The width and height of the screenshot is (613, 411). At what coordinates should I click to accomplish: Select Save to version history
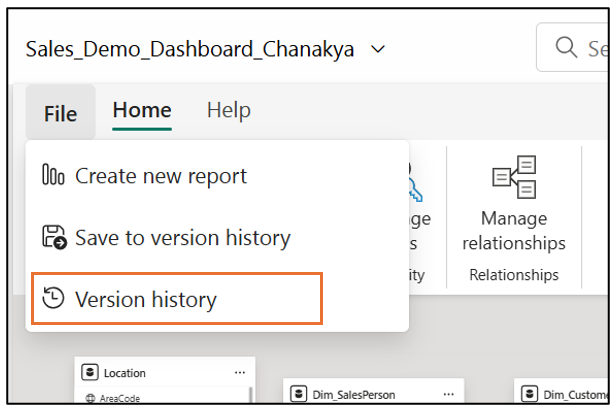click(x=217, y=237)
